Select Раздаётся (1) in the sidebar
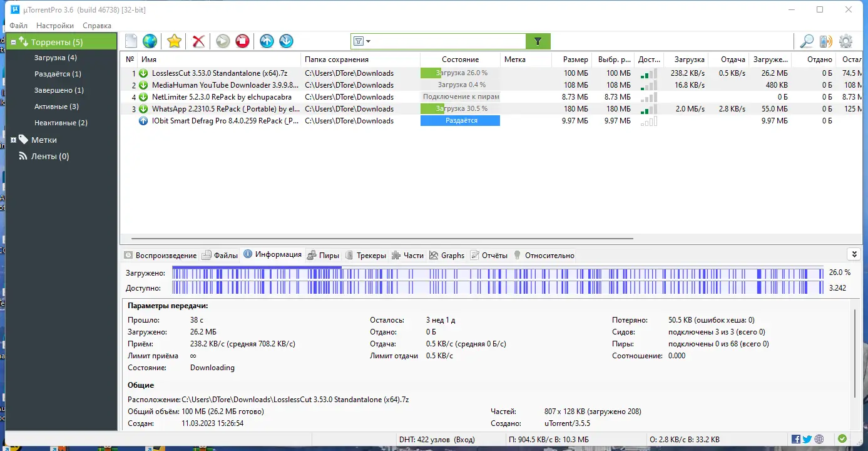 pos(58,74)
